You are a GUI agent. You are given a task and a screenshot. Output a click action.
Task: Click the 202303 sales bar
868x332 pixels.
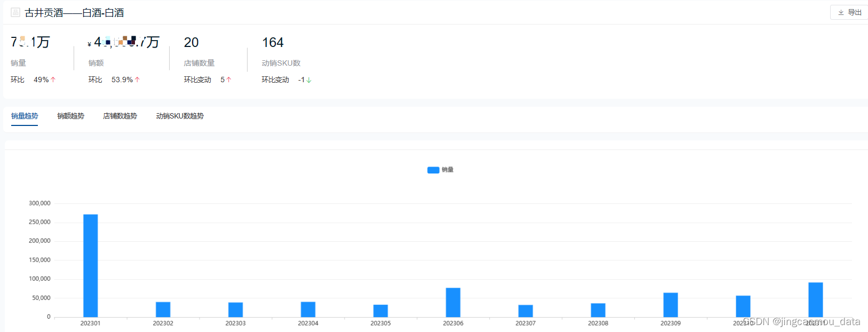point(236,310)
